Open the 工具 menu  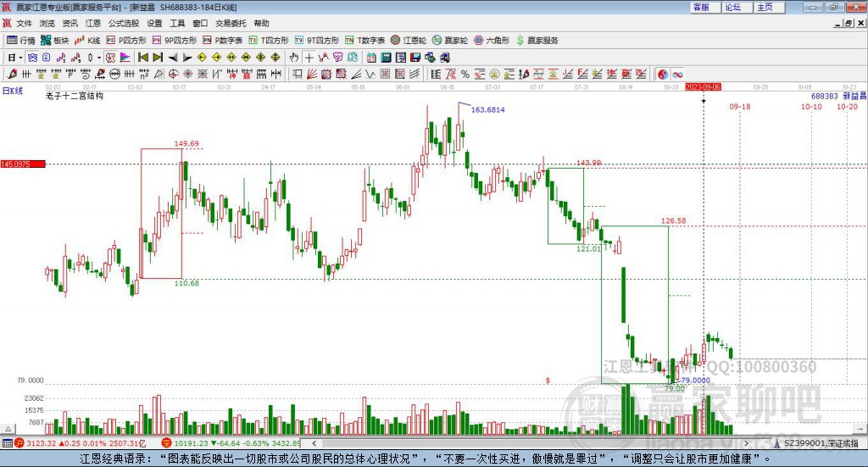(177, 23)
